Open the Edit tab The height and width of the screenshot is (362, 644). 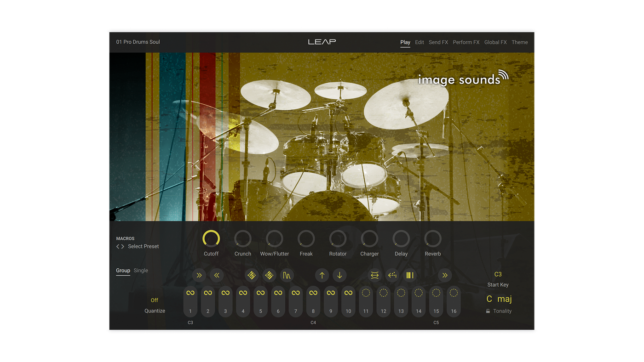[420, 42]
